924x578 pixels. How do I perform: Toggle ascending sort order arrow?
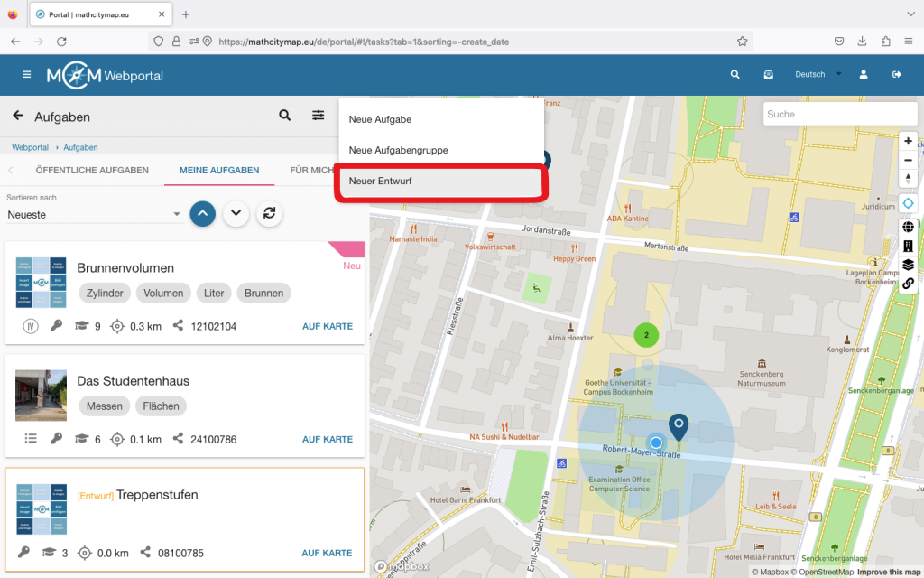pyautogui.click(x=203, y=213)
